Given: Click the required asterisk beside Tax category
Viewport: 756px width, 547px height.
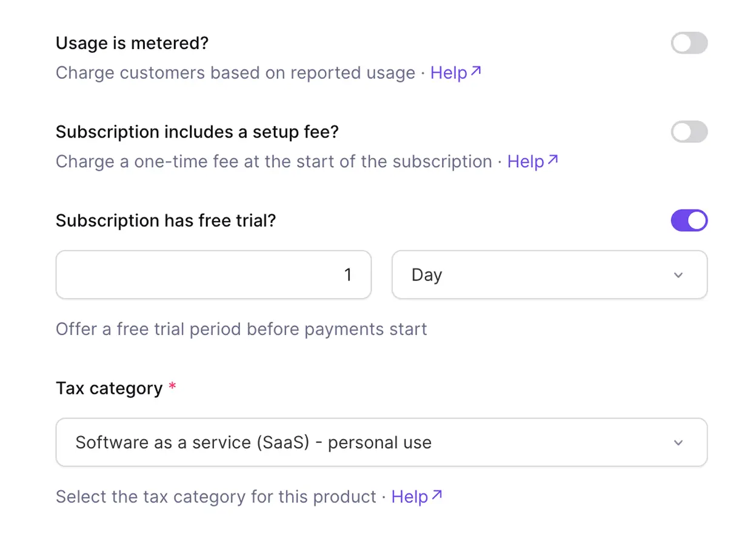Looking at the screenshot, I should click(170, 386).
